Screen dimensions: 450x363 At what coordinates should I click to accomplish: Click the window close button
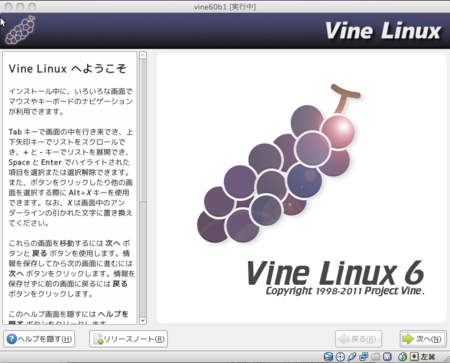[x=9, y=6]
